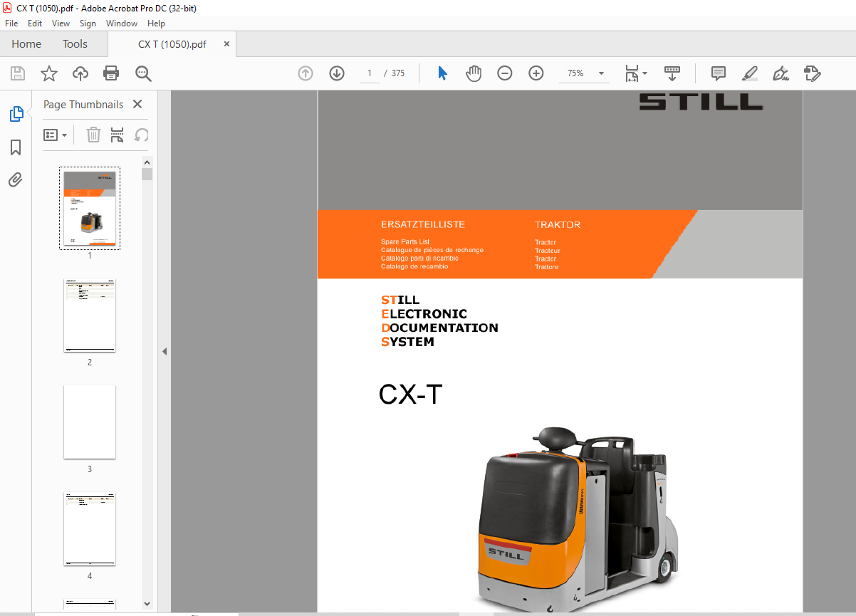Bookmark file with the star icon
This screenshot has height=616, width=856.
point(48,73)
